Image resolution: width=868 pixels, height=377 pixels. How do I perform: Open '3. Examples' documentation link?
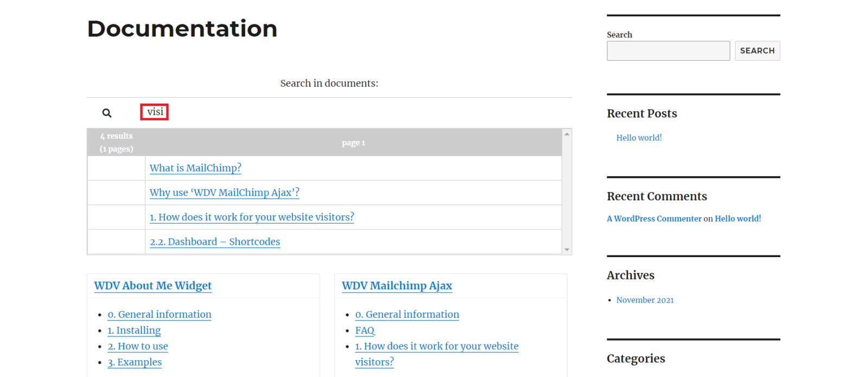(135, 362)
